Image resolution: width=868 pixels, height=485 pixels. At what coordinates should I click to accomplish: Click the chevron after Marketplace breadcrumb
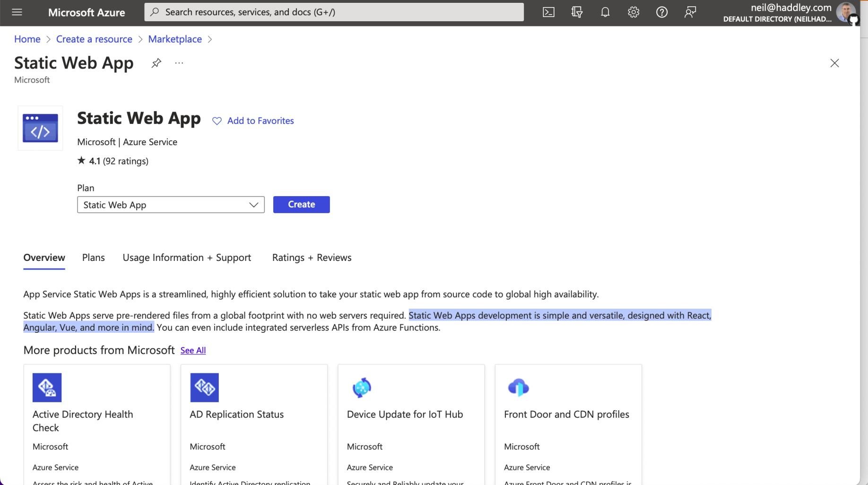(210, 39)
